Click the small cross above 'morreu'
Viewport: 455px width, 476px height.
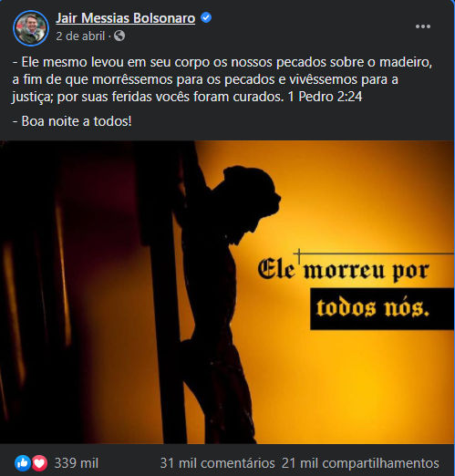pyautogui.click(x=299, y=256)
